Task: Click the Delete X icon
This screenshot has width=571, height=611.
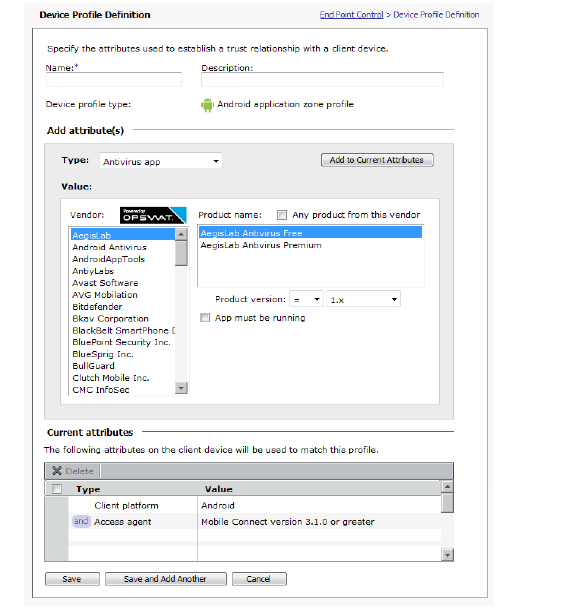Action: [57, 471]
